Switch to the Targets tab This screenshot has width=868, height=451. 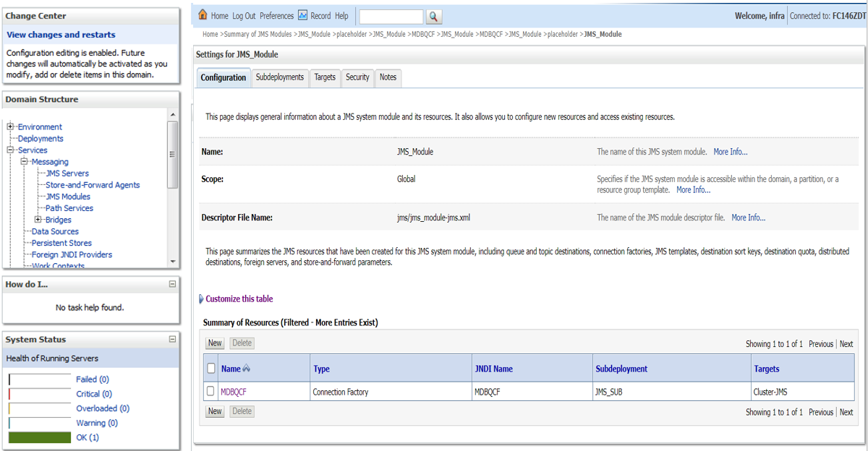[325, 77]
